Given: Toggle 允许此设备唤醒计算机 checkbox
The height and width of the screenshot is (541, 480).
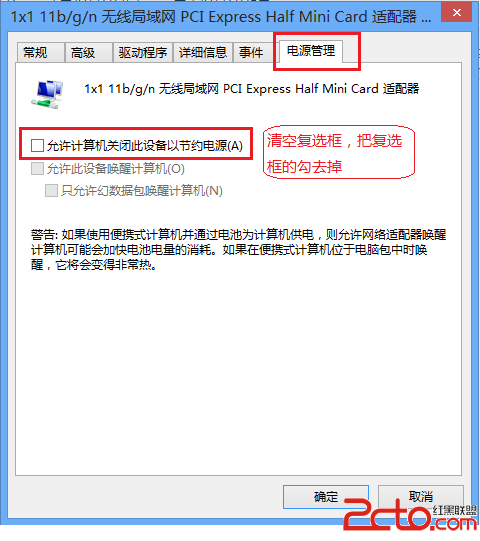Looking at the screenshot, I should (x=37, y=169).
